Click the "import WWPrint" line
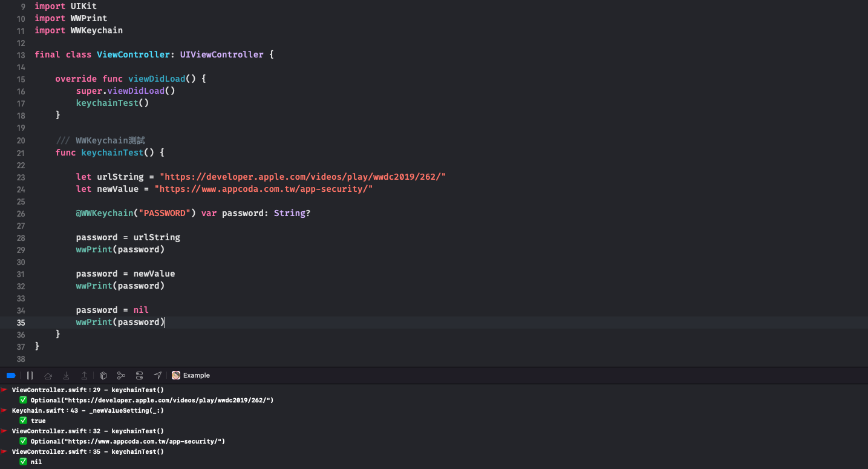This screenshot has width=868, height=469. [x=71, y=18]
